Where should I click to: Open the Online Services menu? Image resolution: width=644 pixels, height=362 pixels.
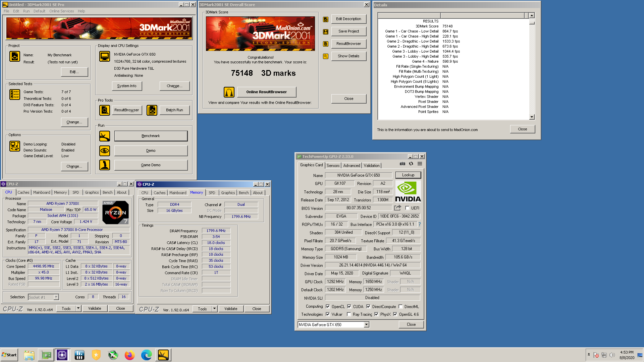tap(61, 11)
